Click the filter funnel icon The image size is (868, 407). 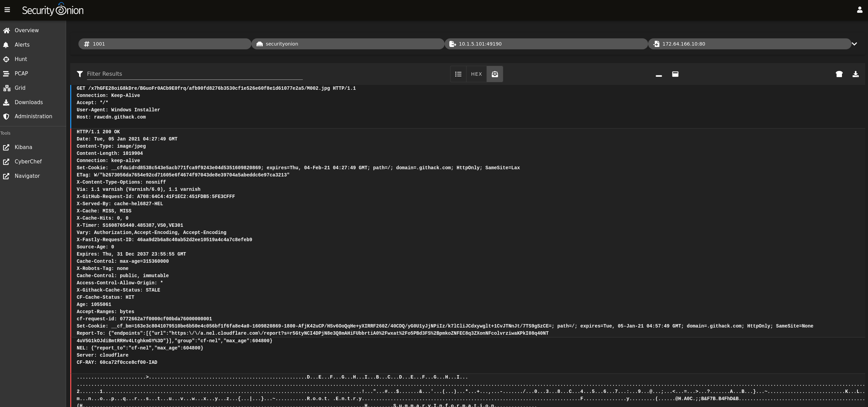tap(80, 74)
